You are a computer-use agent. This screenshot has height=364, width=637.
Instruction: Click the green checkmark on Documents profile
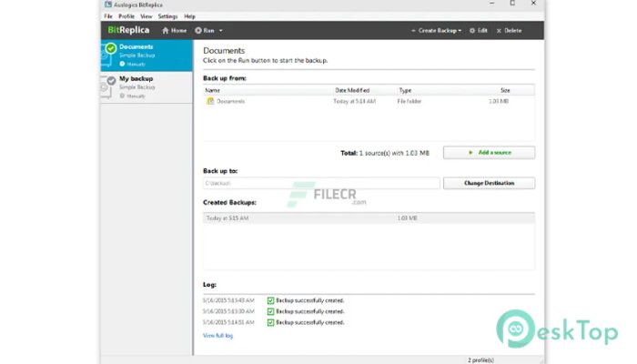coord(110,48)
